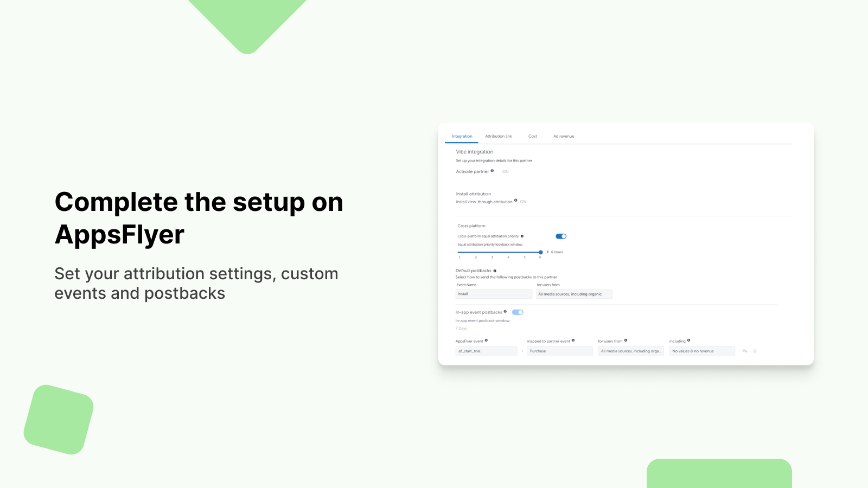
Task: Click info icon next to AppsFlyer event
Action: pos(486,341)
